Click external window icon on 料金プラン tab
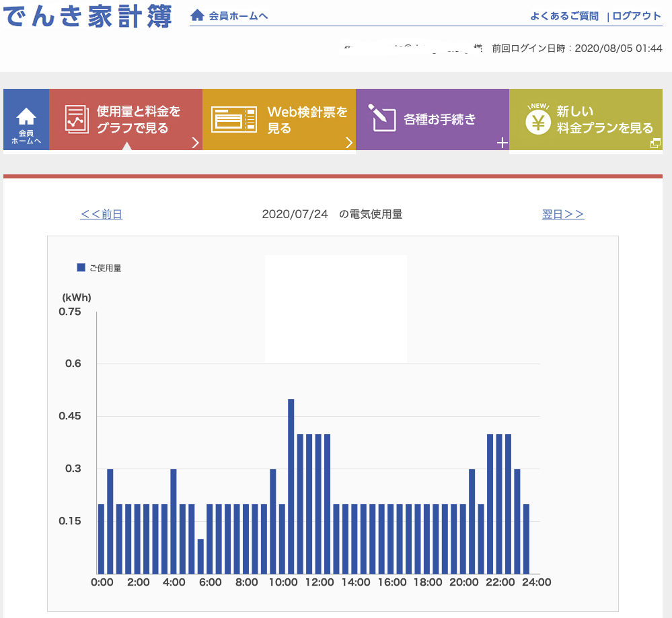 click(655, 143)
